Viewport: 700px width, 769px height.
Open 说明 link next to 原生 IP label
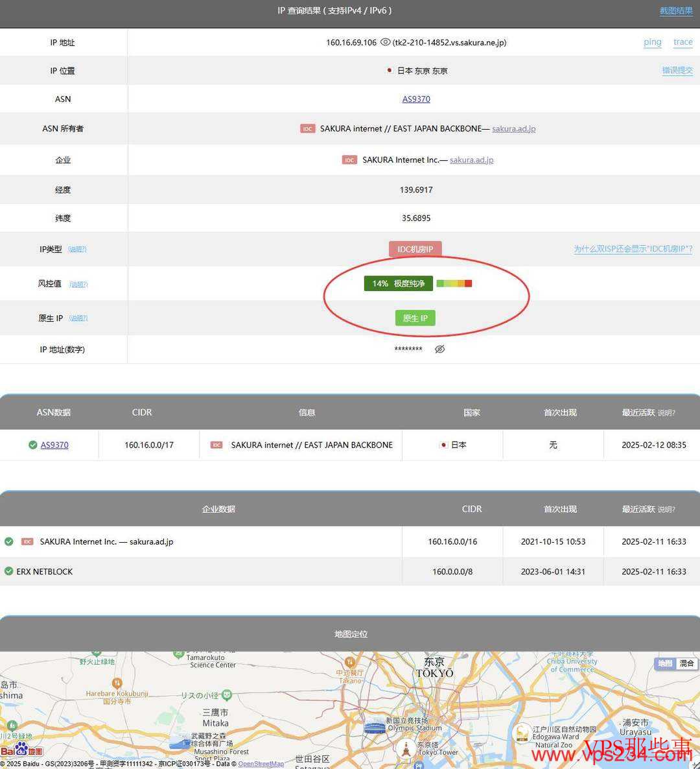(78, 318)
